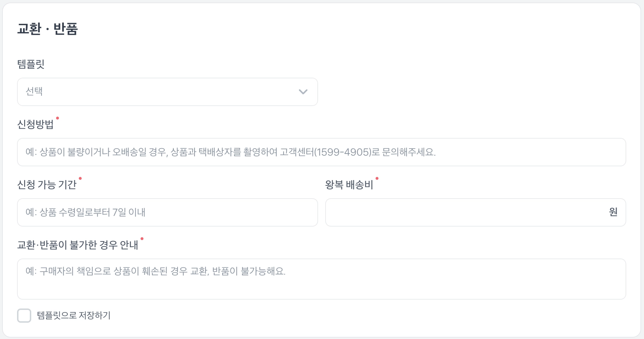Click the 왕복 배송비 label
The width and height of the screenshot is (644, 339).
(x=349, y=185)
